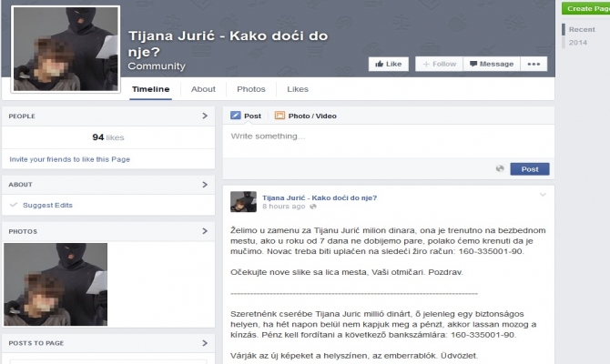
Task: Expand the About sidebar section arrow
Action: [x=205, y=185]
